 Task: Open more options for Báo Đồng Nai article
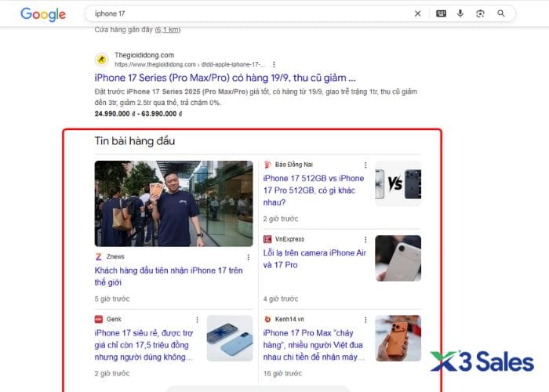click(365, 165)
